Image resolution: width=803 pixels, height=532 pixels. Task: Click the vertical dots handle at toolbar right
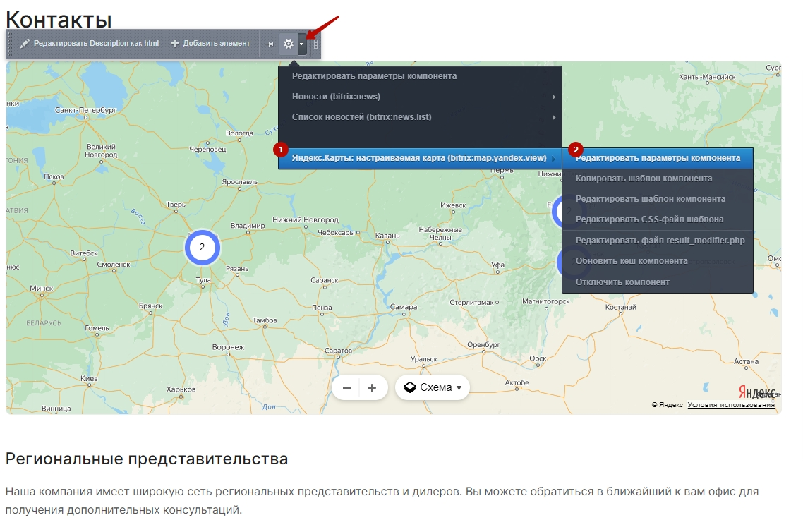315,44
